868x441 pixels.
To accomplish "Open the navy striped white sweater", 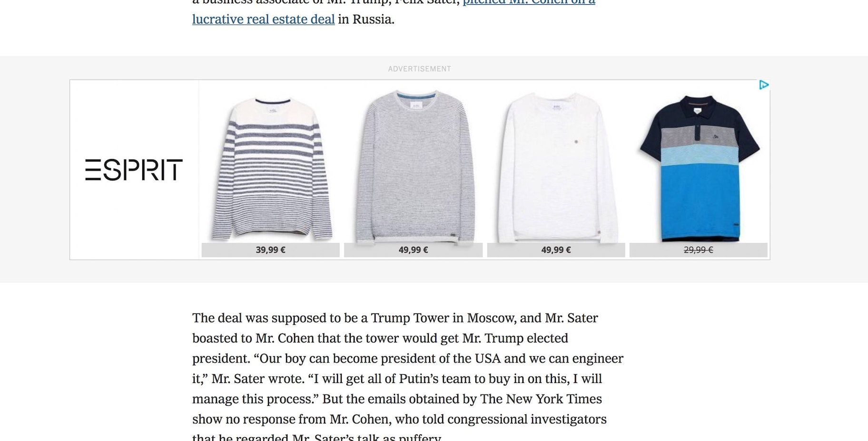I will (271, 167).
